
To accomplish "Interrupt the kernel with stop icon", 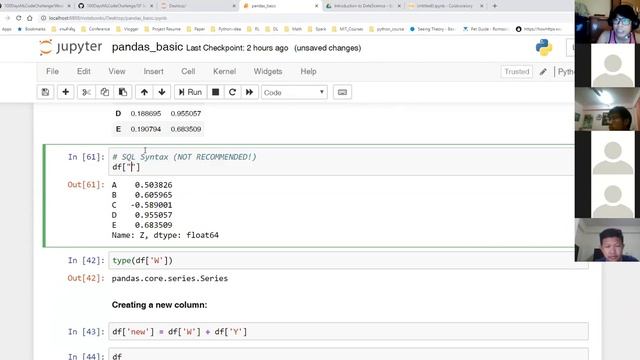I will 216,92.
